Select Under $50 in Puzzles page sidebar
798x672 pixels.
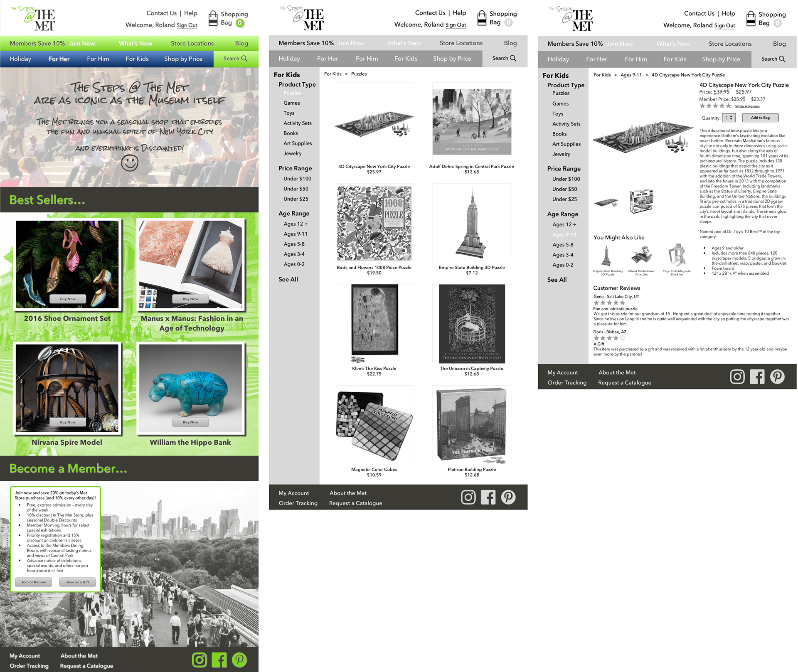[296, 189]
